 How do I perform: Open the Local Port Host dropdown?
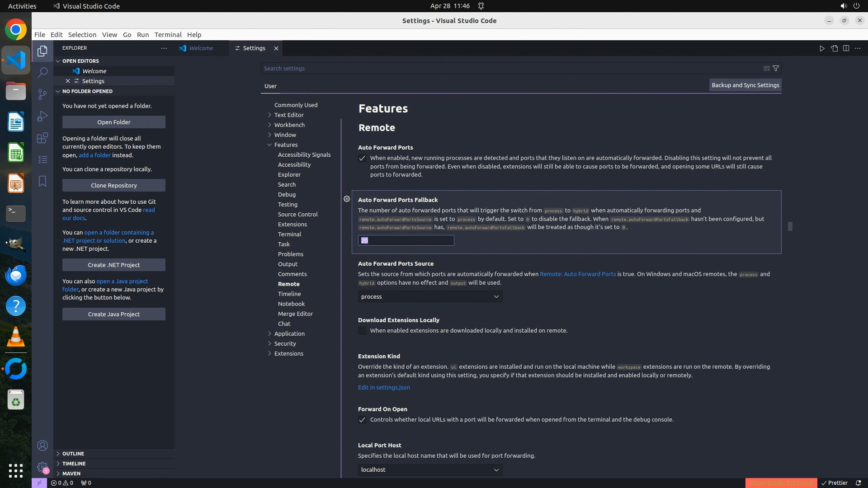(430, 469)
